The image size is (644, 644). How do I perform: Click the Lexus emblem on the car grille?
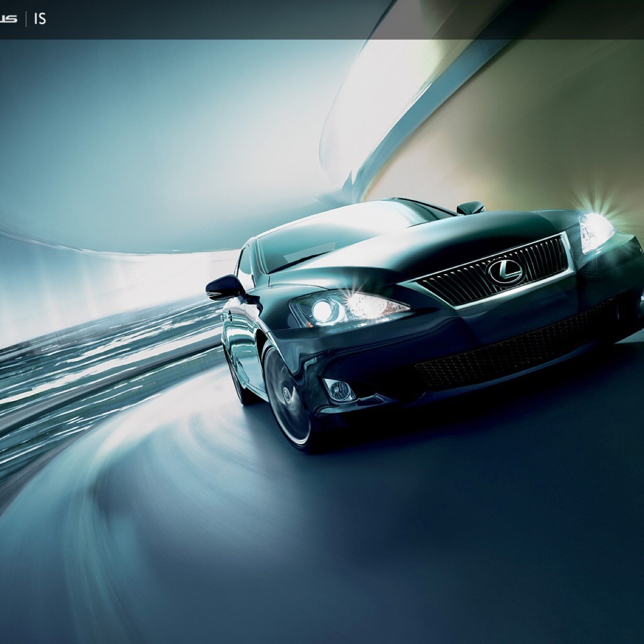pyautogui.click(x=505, y=272)
